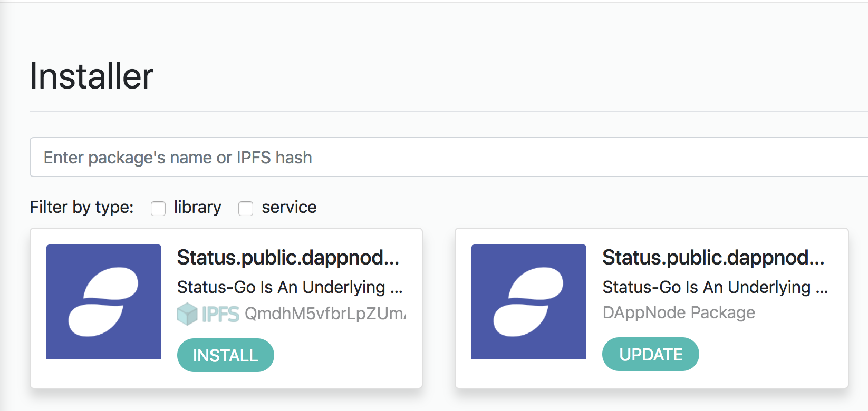Enable the library type filter checkbox
Viewport: 868px width, 411px height.
tap(158, 209)
